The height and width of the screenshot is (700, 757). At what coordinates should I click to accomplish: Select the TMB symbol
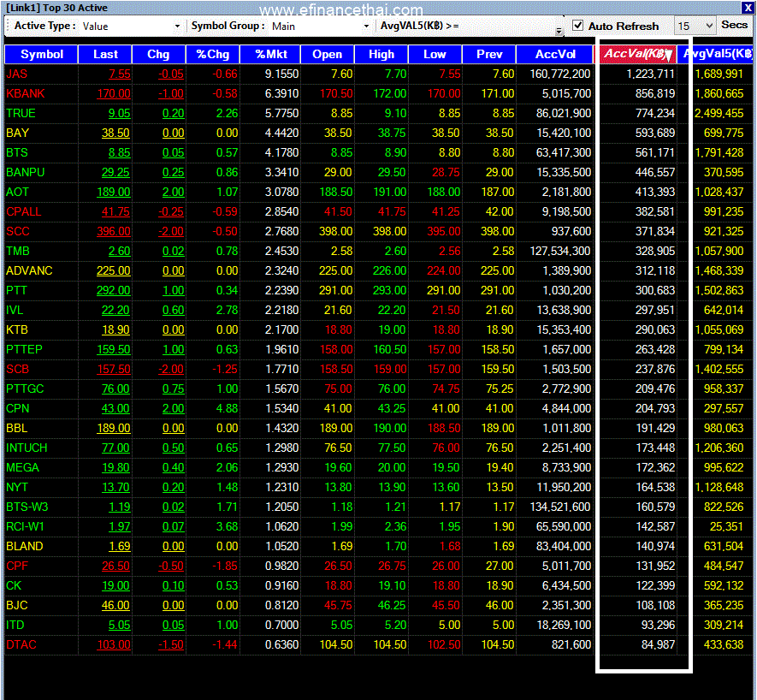(18, 252)
